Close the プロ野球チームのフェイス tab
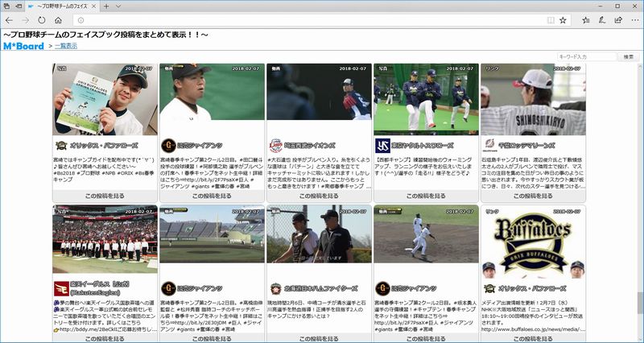The width and height of the screenshot is (644, 343). coord(95,6)
